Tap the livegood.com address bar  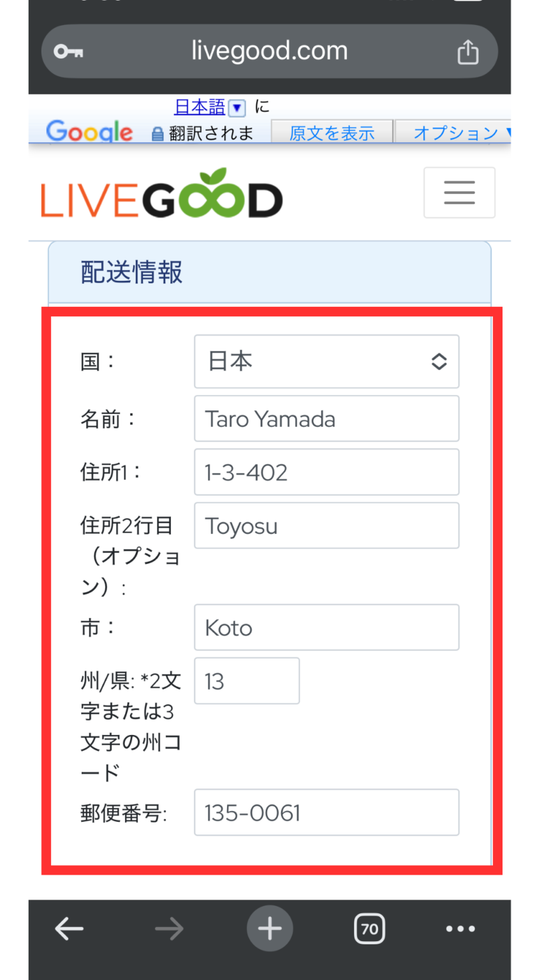point(270,51)
